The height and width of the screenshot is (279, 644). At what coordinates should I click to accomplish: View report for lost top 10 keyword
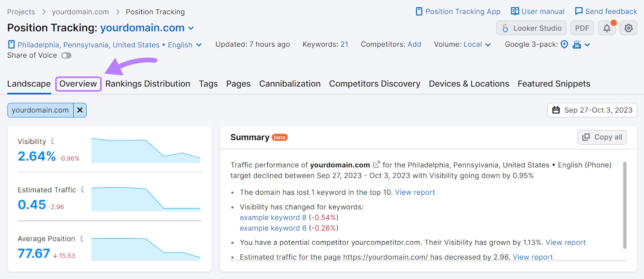pyautogui.click(x=415, y=192)
